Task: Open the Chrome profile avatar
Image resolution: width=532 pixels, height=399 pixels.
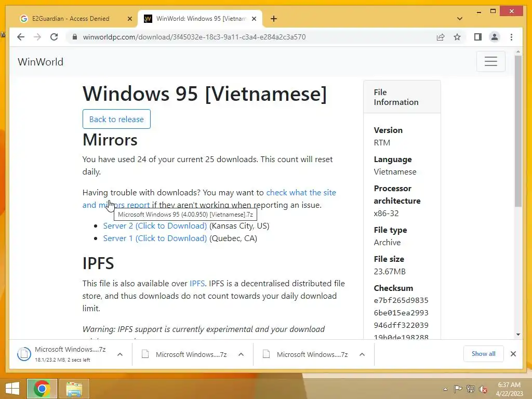Action: (x=495, y=37)
